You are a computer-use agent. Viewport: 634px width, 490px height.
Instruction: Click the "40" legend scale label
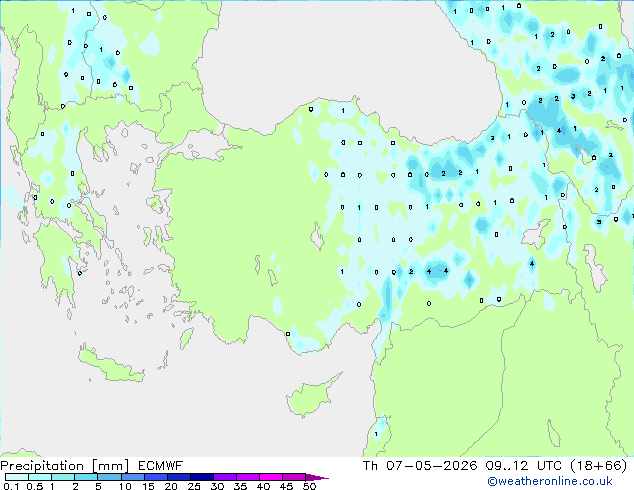click(x=263, y=486)
